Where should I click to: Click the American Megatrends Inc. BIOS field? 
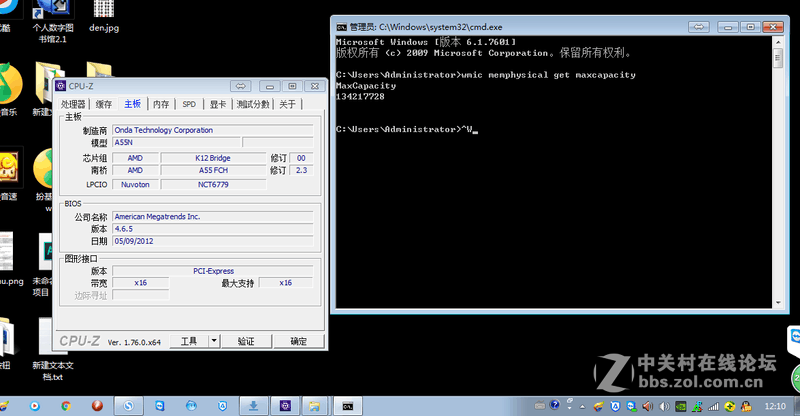(x=213, y=216)
